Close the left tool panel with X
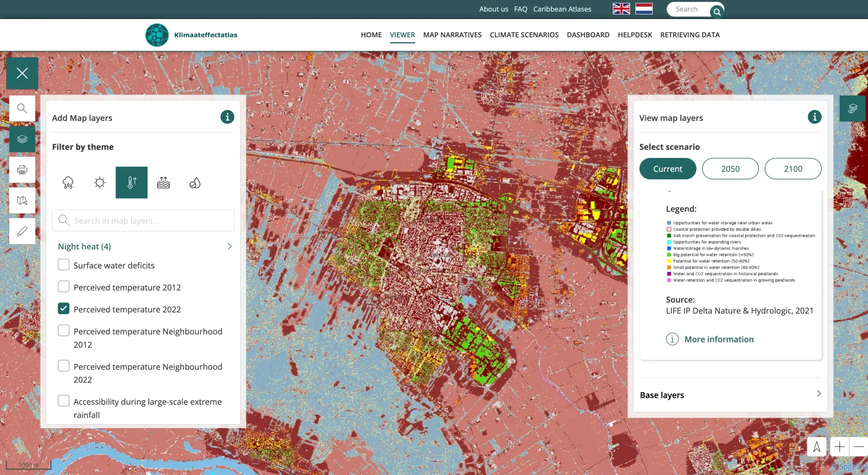The width and height of the screenshot is (868, 475). (22, 73)
